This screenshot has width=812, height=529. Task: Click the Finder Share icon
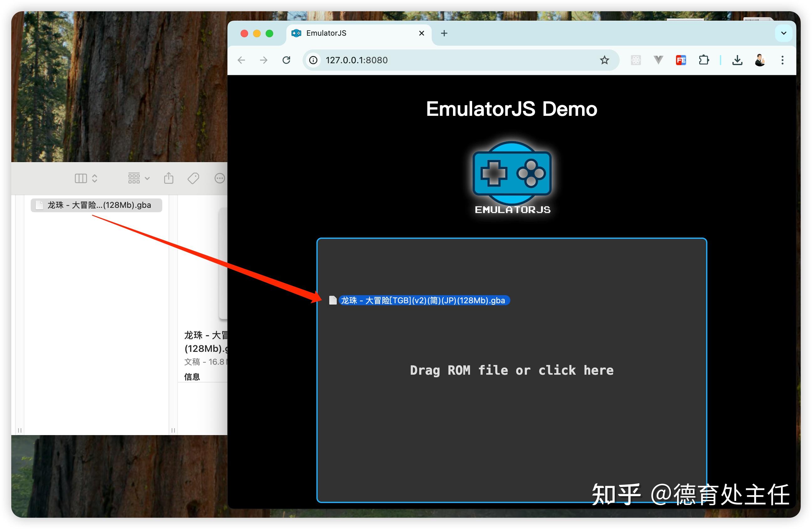pos(169,178)
